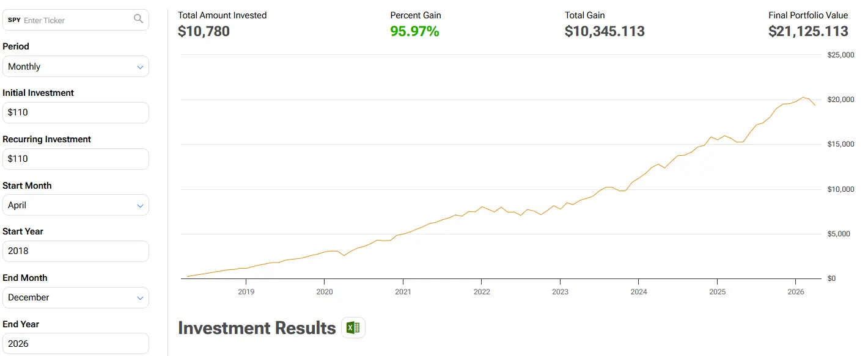Click the Initial Investment input field
Viewport: 868px width, 356px height.
76,112
